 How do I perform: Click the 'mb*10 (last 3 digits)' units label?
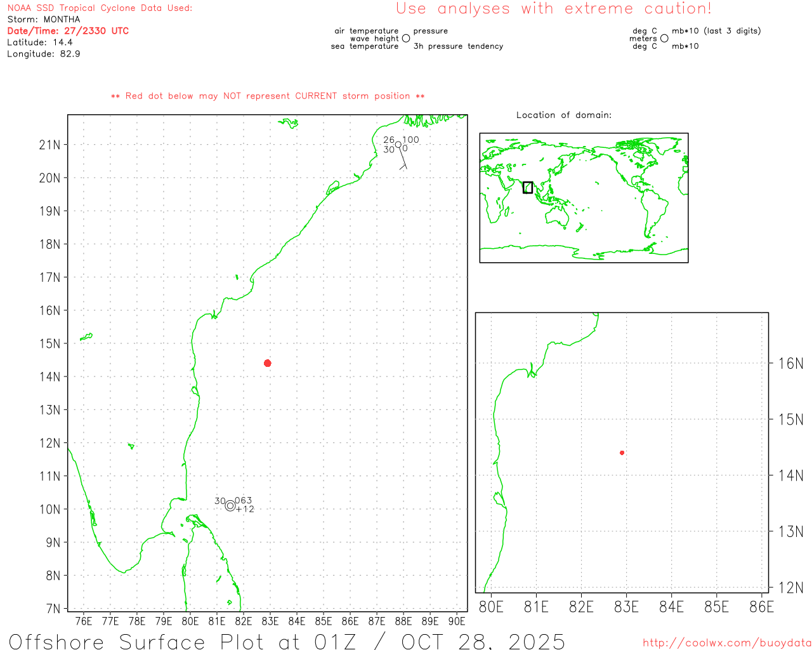click(716, 30)
